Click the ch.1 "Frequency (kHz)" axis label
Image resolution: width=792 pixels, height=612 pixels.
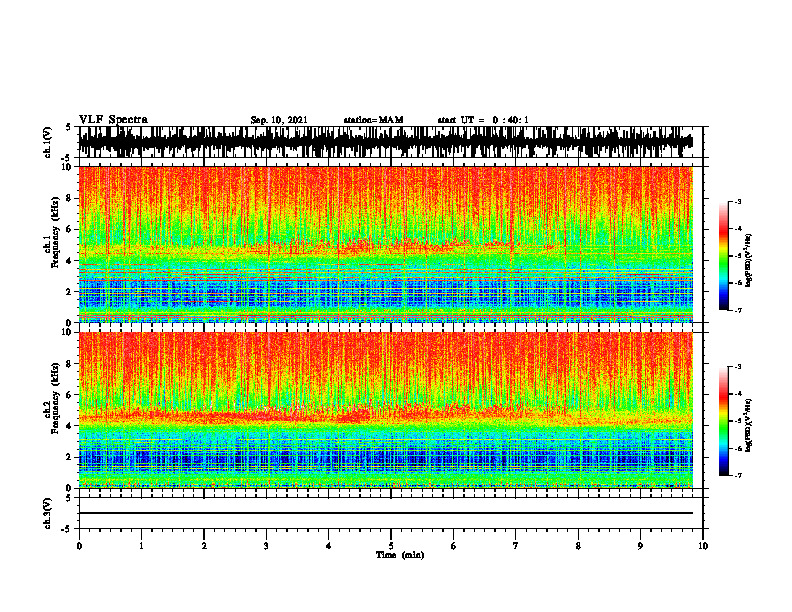coord(55,232)
